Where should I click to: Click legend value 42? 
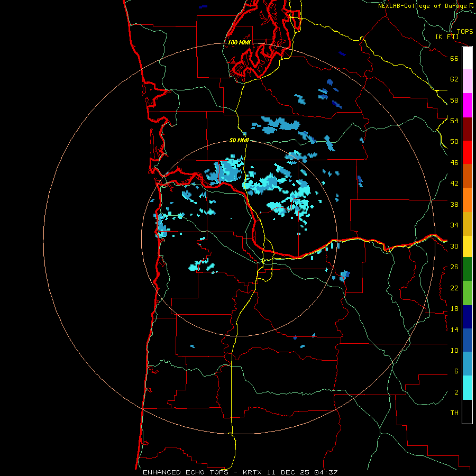[454, 183]
